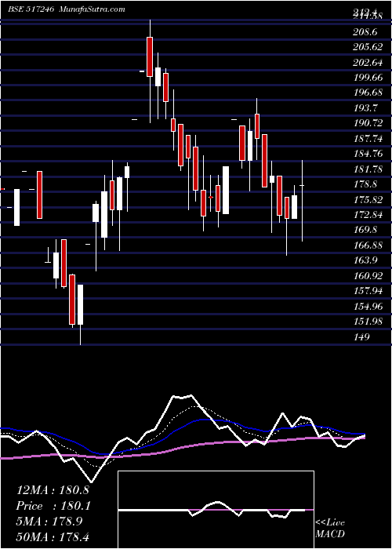Viewport: 392px width, 549px height.
Task: Click the 178.8 price axis label
Action: point(365,184)
